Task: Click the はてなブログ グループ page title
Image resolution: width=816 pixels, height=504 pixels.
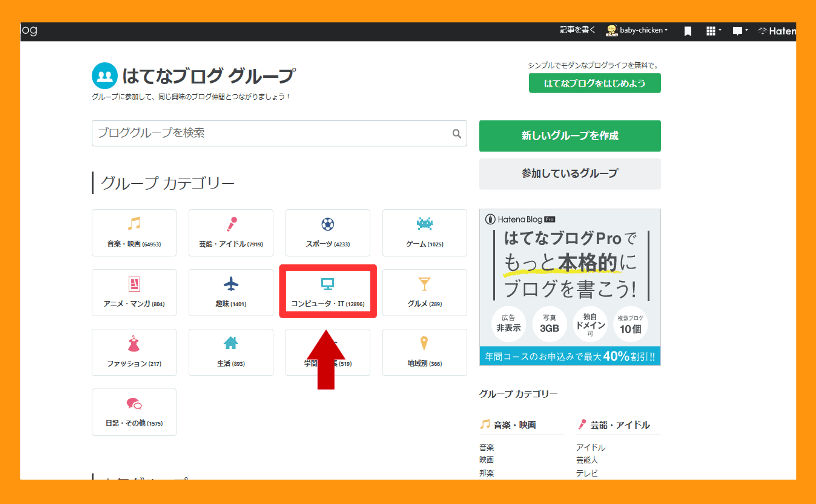Action: [x=209, y=76]
